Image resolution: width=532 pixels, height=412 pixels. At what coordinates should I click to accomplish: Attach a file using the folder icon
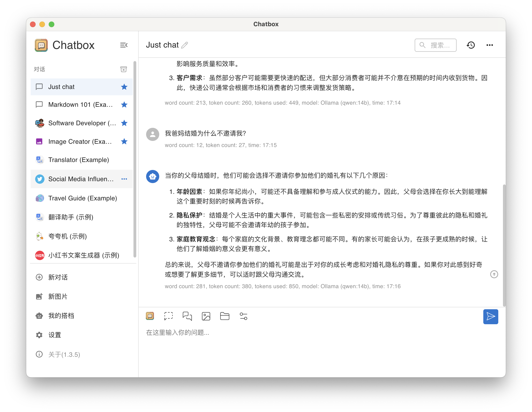coord(225,316)
